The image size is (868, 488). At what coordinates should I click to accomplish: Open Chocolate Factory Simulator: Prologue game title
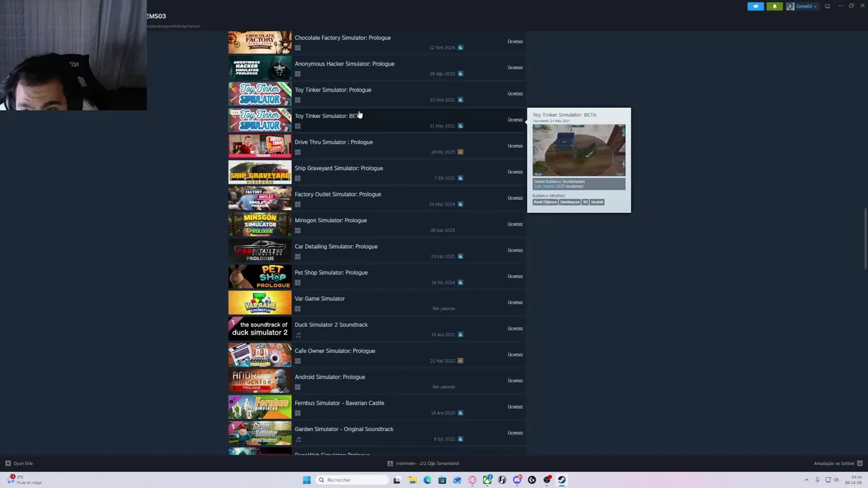(x=342, y=38)
